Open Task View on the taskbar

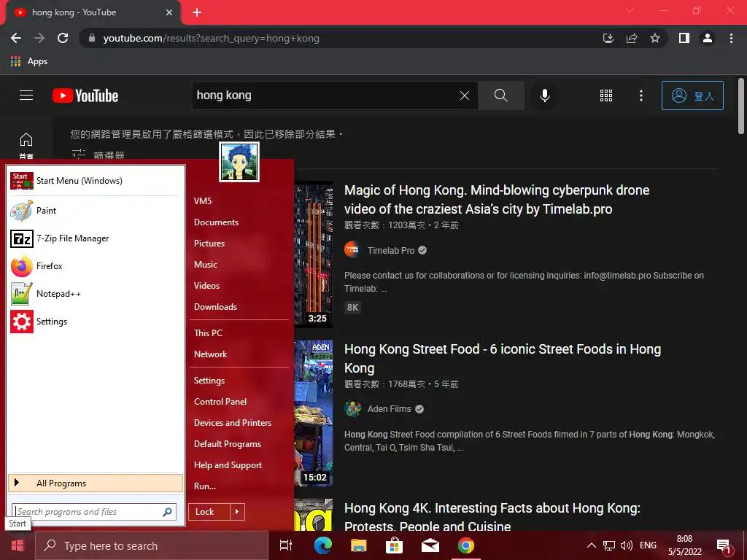point(286,545)
